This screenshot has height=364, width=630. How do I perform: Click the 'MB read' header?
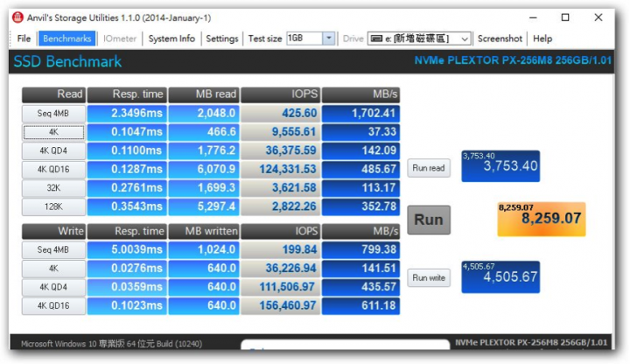pos(204,94)
